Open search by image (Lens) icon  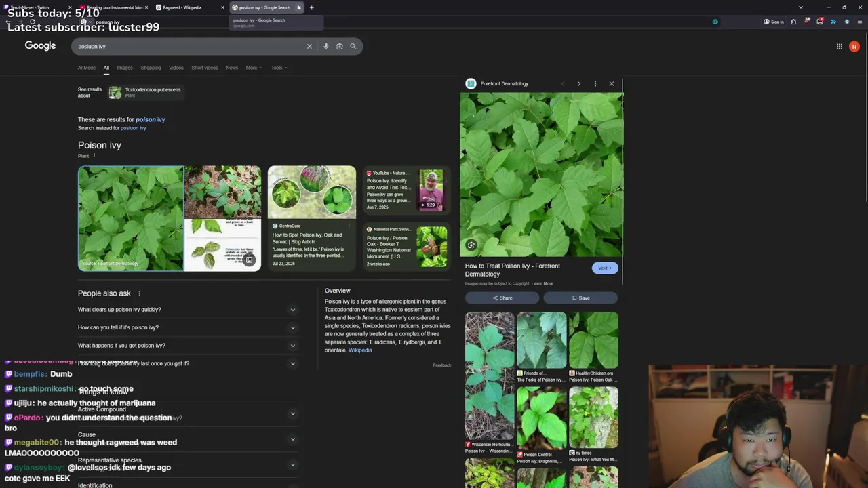click(339, 46)
